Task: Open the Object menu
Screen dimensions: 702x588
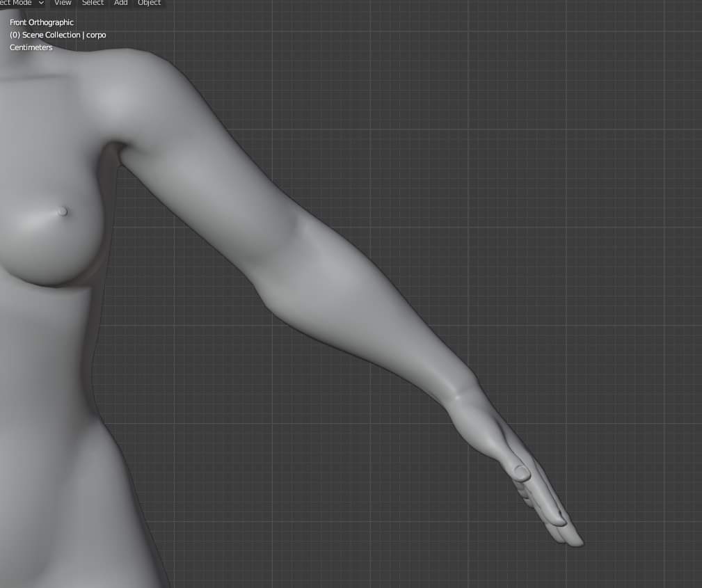Action: click(149, 3)
